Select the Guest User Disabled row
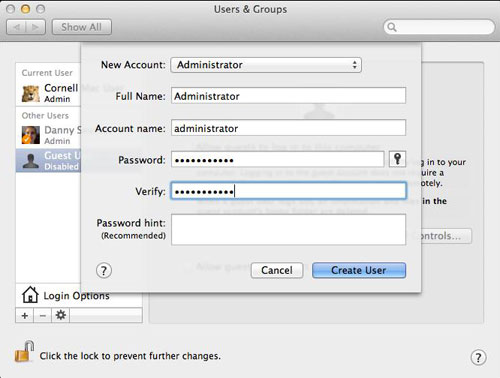500x378 pixels. tap(48, 161)
